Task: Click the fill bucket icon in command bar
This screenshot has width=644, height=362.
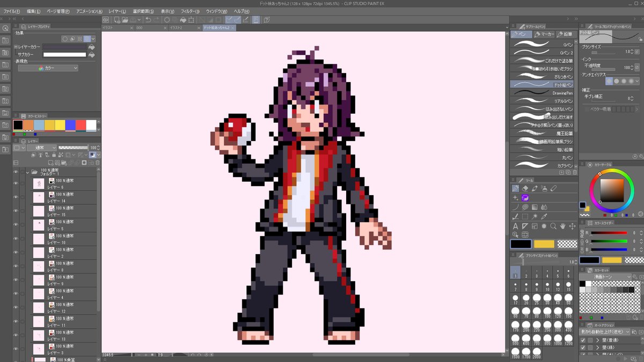Action: (x=183, y=20)
